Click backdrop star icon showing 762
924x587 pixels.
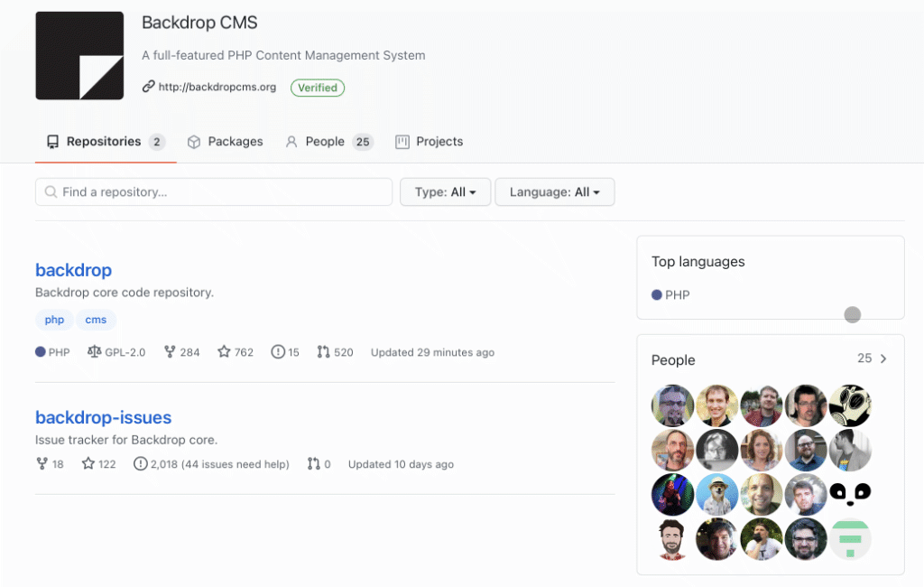tap(224, 351)
